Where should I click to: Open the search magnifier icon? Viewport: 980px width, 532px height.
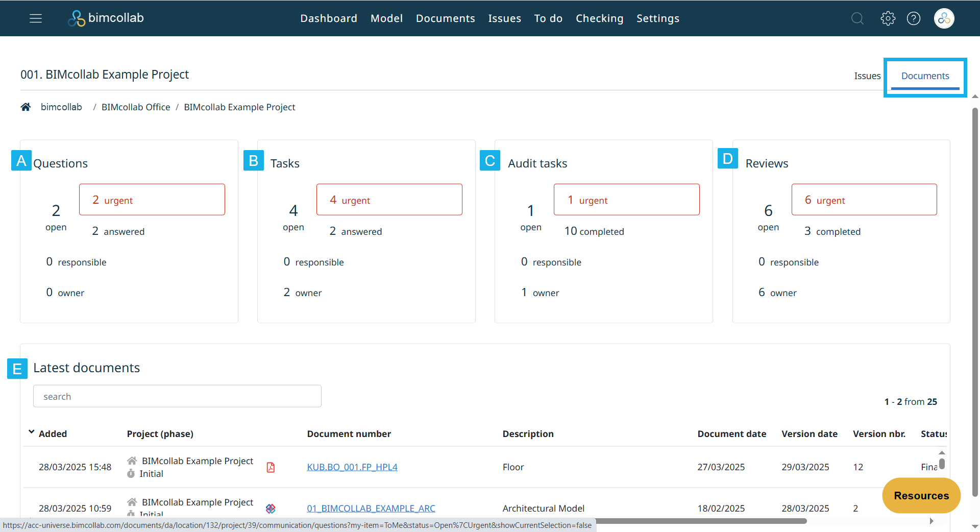[857, 18]
